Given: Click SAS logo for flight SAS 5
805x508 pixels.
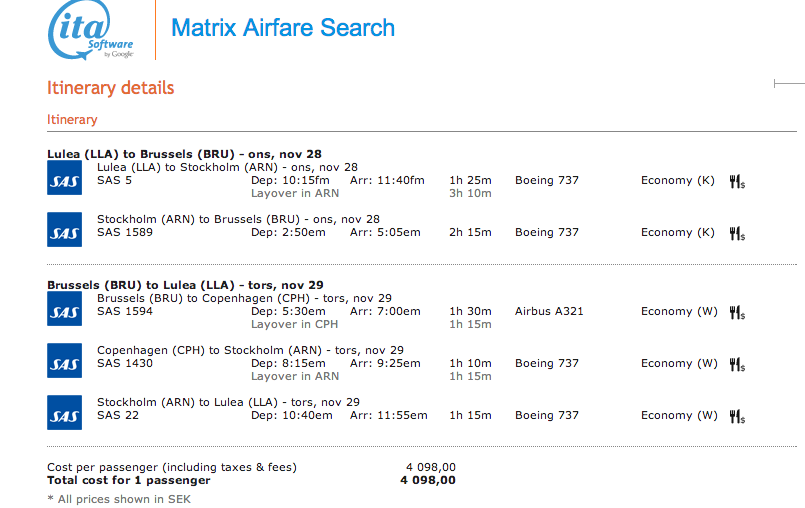Looking at the screenshot, I should (x=64, y=177).
